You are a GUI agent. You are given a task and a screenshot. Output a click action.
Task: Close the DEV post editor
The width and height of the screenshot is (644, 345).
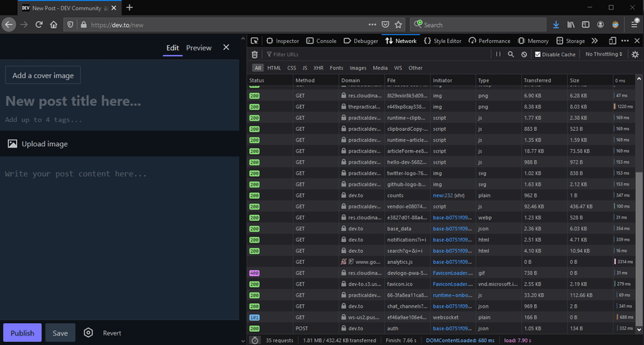coord(226,48)
